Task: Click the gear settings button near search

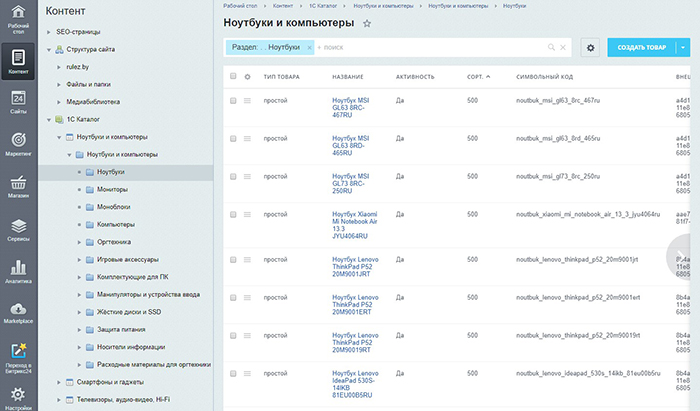Action: coord(590,47)
